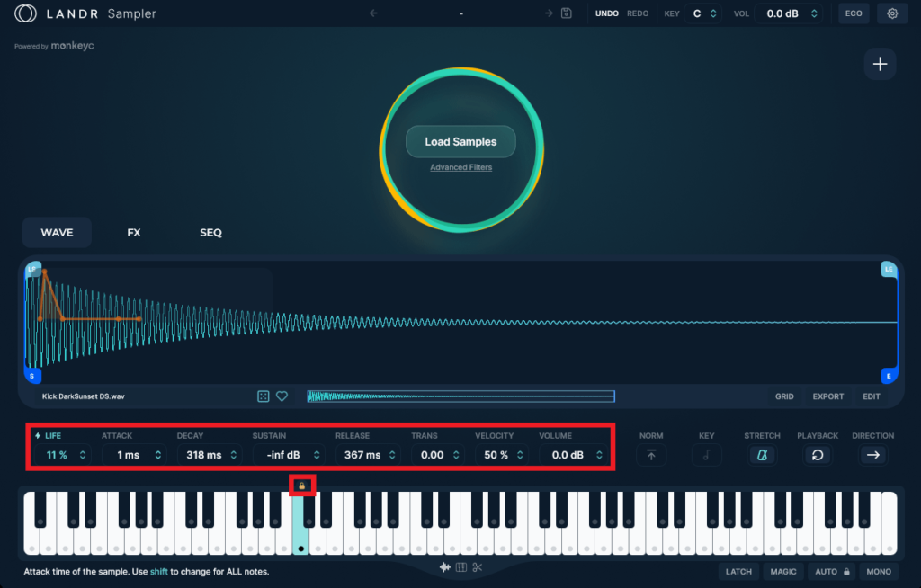The height and width of the screenshot is (588, 921).
Task: Click the LIFE lightning bolt icon
Action: [38, 436]
